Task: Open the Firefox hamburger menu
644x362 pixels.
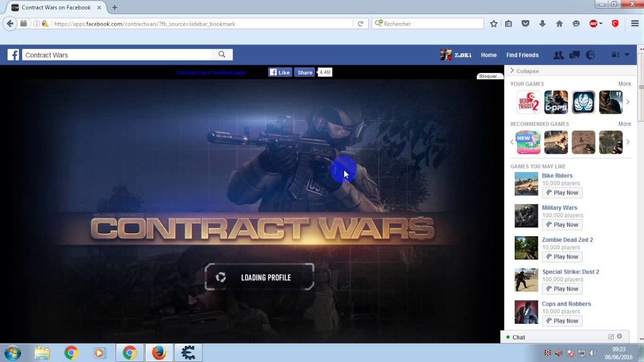Action: pyautogui.click(x=634, y=24)
